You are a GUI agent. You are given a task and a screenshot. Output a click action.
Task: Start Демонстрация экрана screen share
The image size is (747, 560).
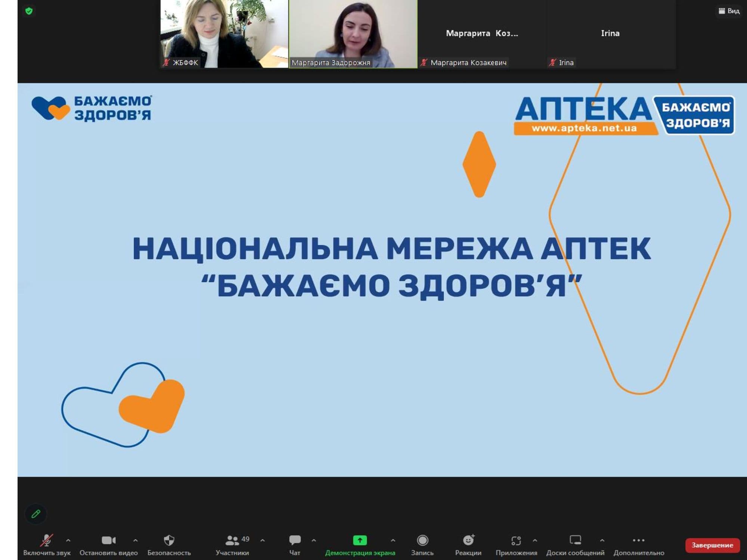(360, 545)
